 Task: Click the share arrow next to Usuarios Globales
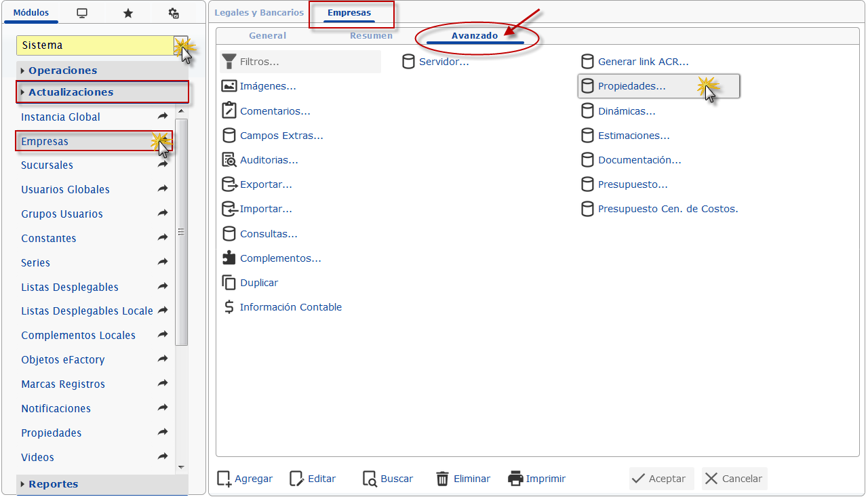163,189
